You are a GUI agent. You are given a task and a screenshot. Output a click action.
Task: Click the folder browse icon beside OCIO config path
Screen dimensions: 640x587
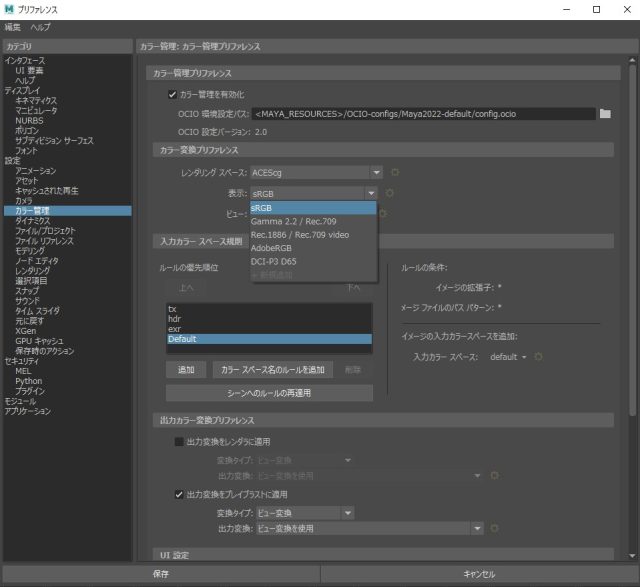605,114
